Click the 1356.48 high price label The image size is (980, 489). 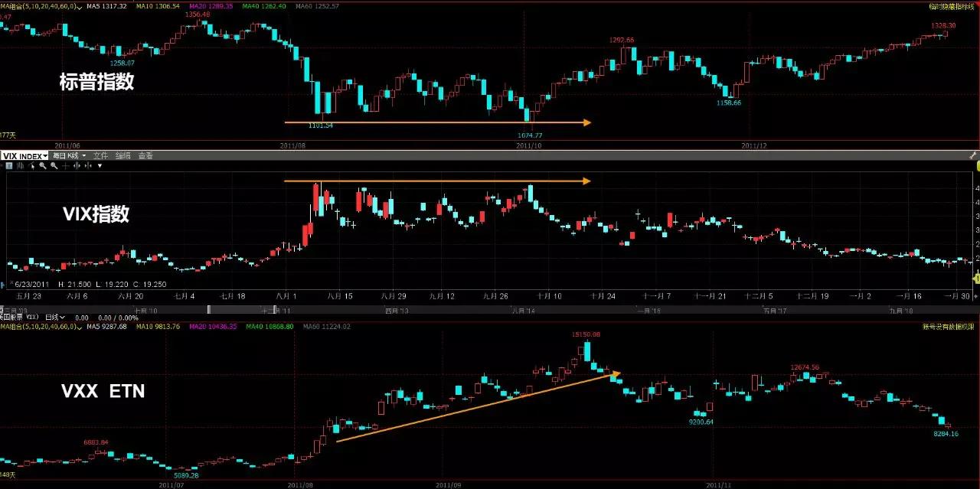[198, 14]
